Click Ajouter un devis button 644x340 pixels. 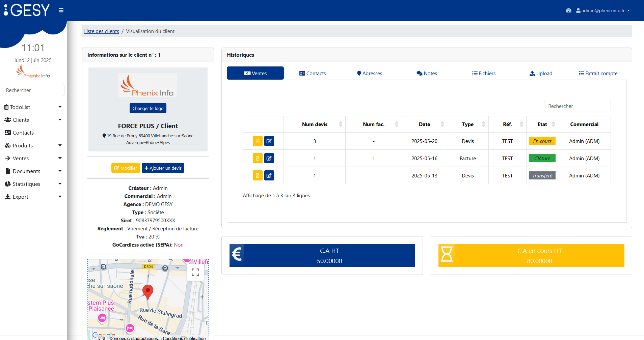(x=163, y=168)
